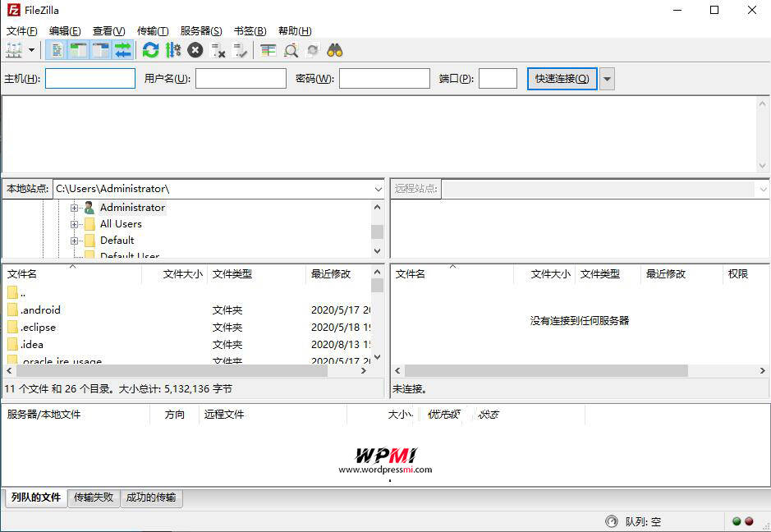
Task: Process the transfer queue
Action: (x=172, y=49)
